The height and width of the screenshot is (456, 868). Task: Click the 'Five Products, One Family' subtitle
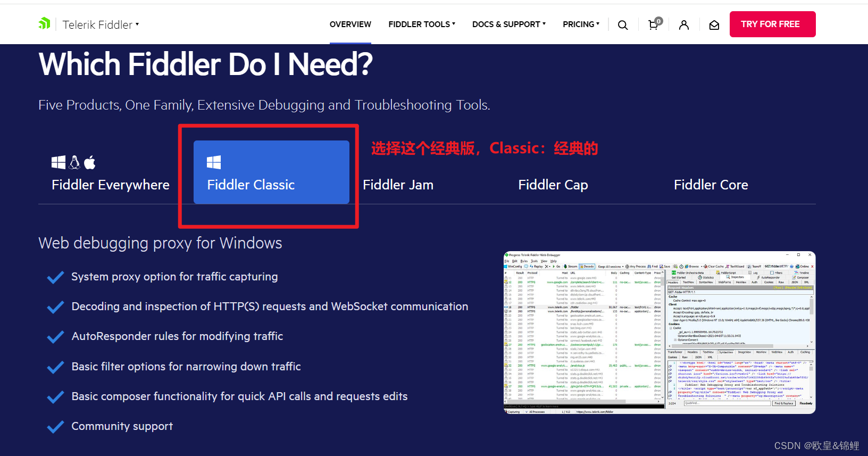(264, 105)
